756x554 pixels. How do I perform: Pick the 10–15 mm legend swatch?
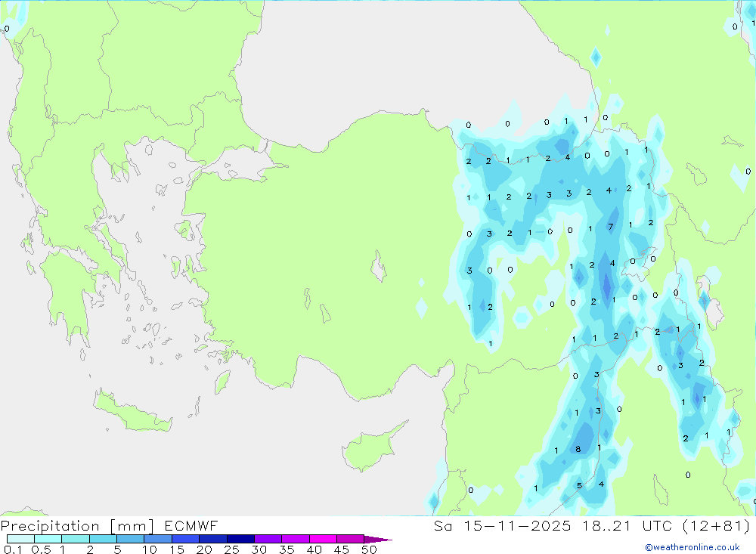(158, 539)
